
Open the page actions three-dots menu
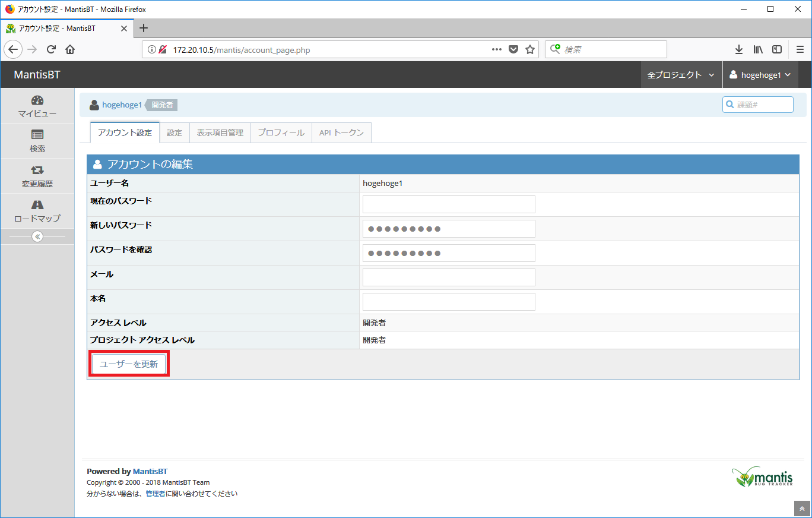coord(497,49)
